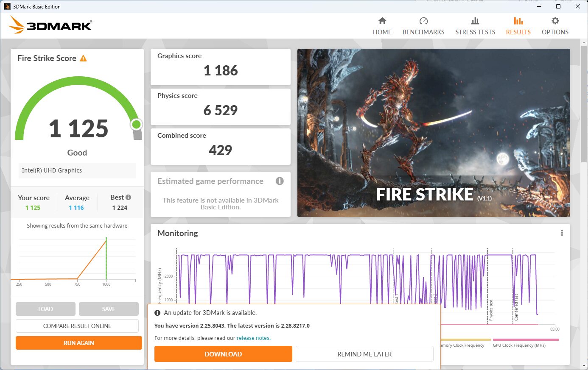Click the update notification info icon

157,313
